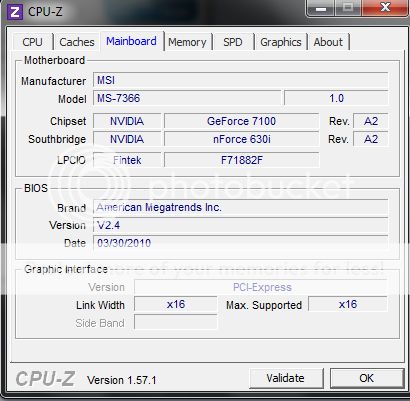Click the Validate button
Image resolution: width=410 pixels, height=401 pixels.
pyautogui.click(x=286, y=378)
